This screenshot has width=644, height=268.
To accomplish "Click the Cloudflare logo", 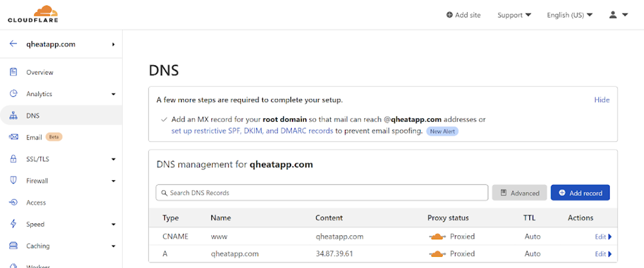I will pyautogui.click(x=33, y=14).
